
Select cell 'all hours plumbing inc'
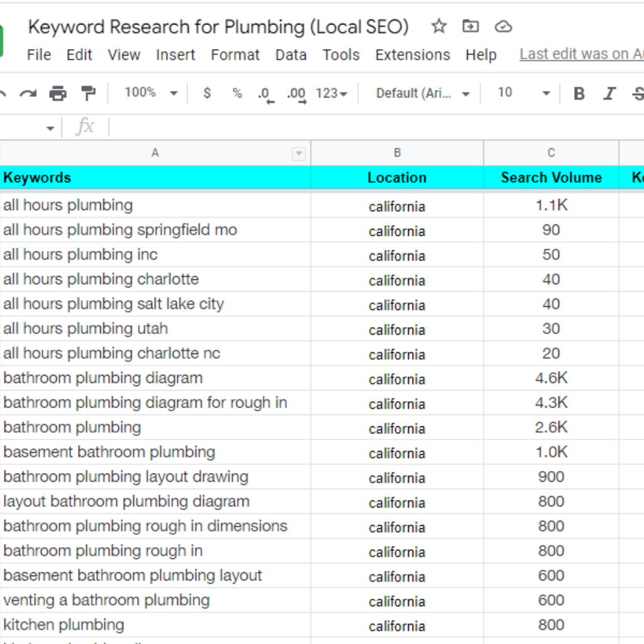coord(155,255)
